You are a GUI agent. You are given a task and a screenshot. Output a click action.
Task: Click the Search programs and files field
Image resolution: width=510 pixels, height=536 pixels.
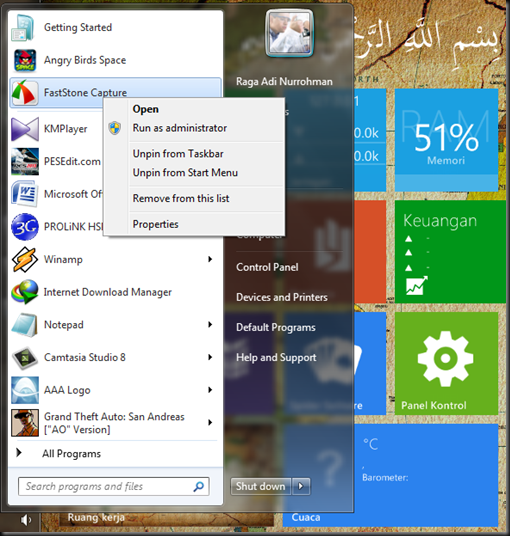(x=113, y=486)
